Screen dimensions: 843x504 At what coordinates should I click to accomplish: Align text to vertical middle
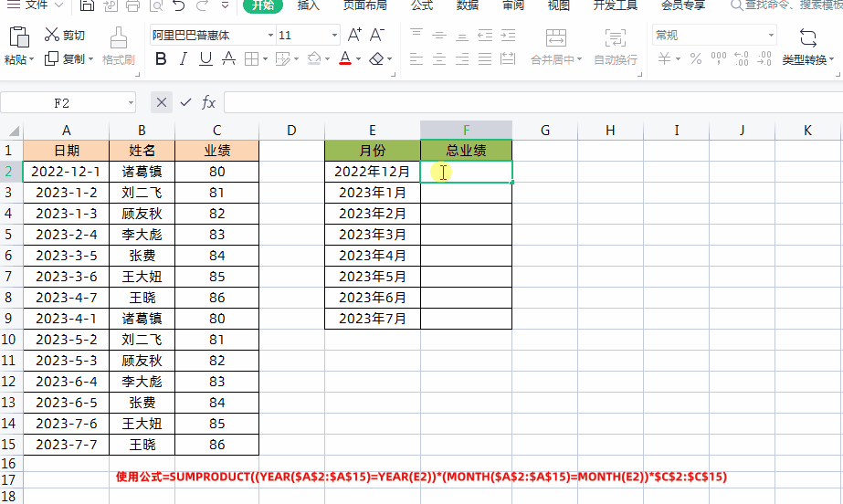[439, 35]
